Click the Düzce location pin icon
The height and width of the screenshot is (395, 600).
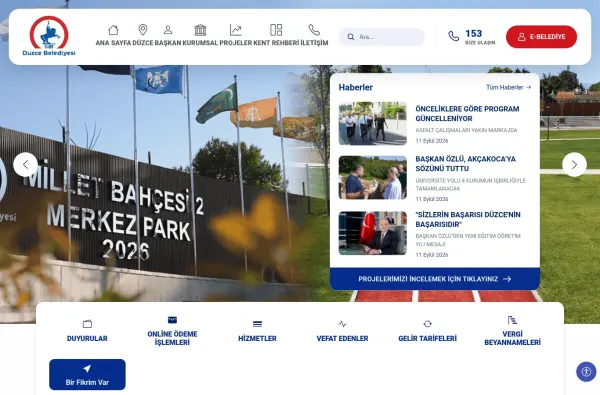[x=143, y=29]
